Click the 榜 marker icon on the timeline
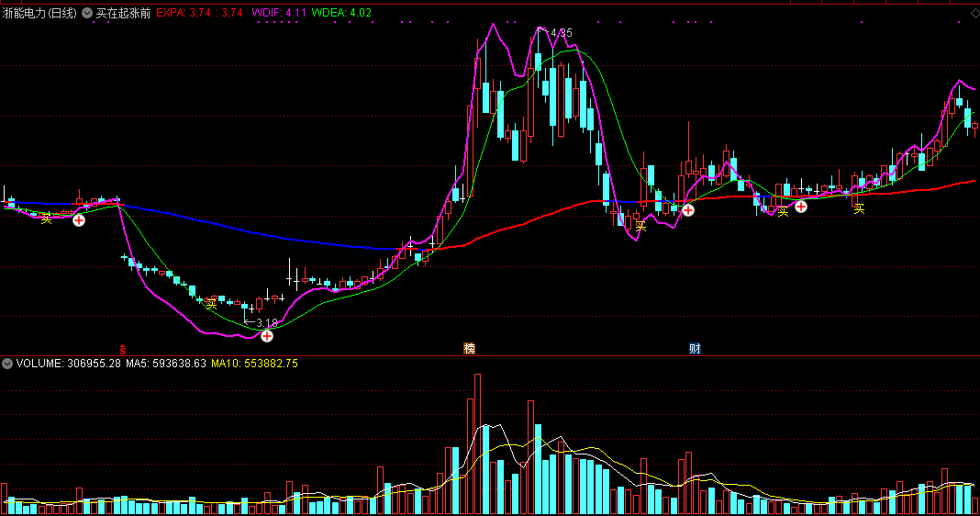The image size is (980, 516). click(x=470, y=348)
